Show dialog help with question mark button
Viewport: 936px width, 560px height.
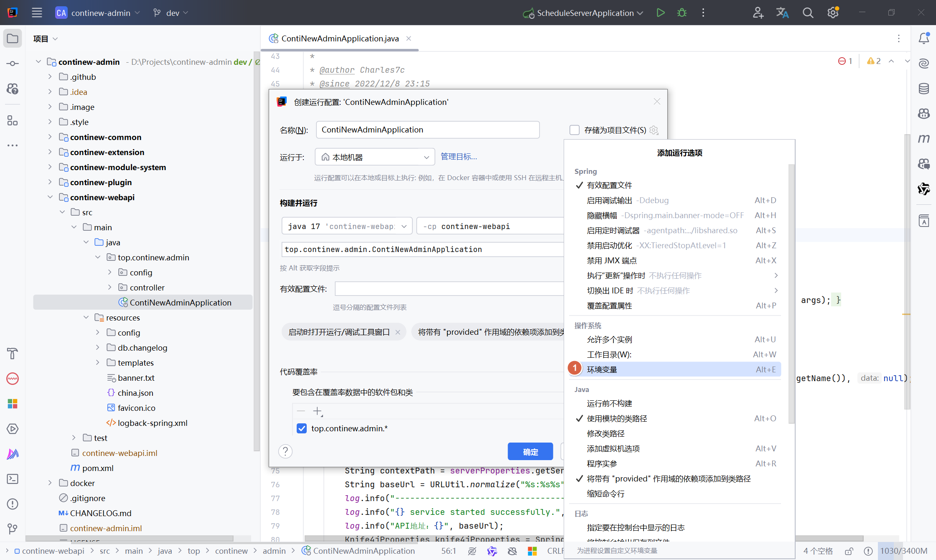click(x=285, y=451)
